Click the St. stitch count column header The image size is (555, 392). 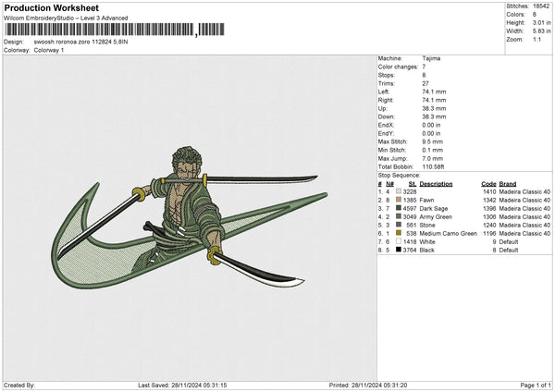pyautogui.click(x=412, y=183)
